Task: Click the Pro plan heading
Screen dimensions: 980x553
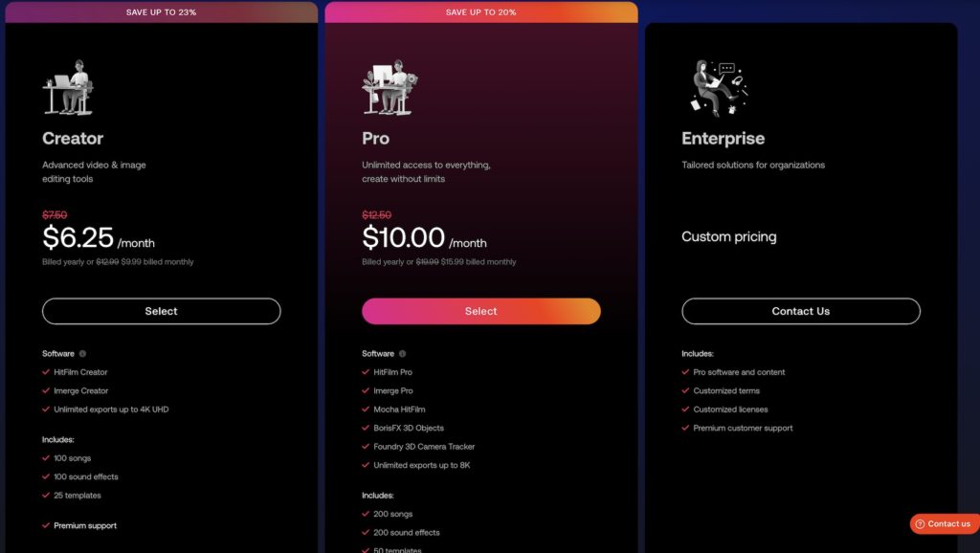Action: point(375,138)
